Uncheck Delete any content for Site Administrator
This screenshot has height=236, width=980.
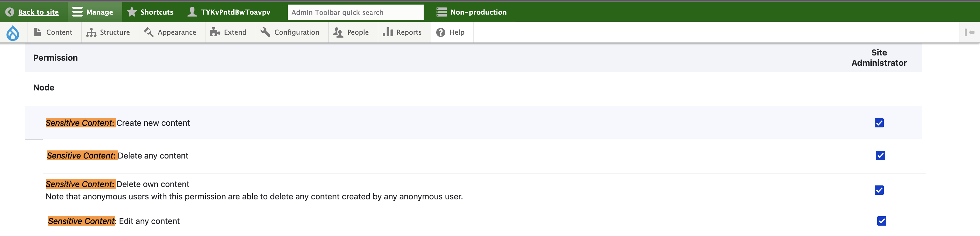pyautogui.click(x=880, y=155)
